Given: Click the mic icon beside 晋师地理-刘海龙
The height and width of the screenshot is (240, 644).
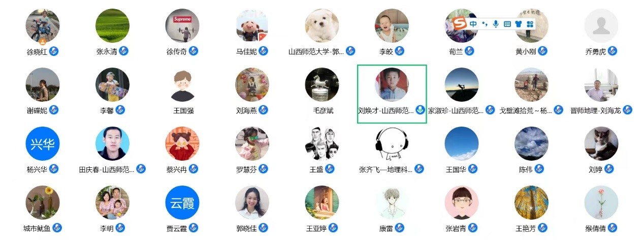Looking at the screenshot, I should [628, 110].
